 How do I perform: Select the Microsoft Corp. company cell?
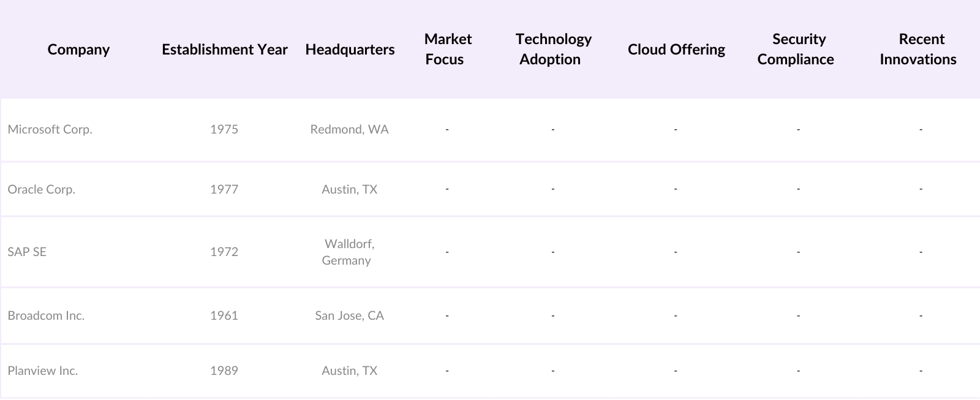pos(50,129)
